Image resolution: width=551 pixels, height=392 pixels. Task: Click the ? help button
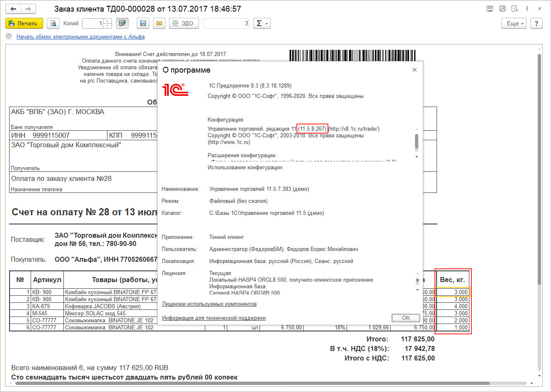[536, 23]
